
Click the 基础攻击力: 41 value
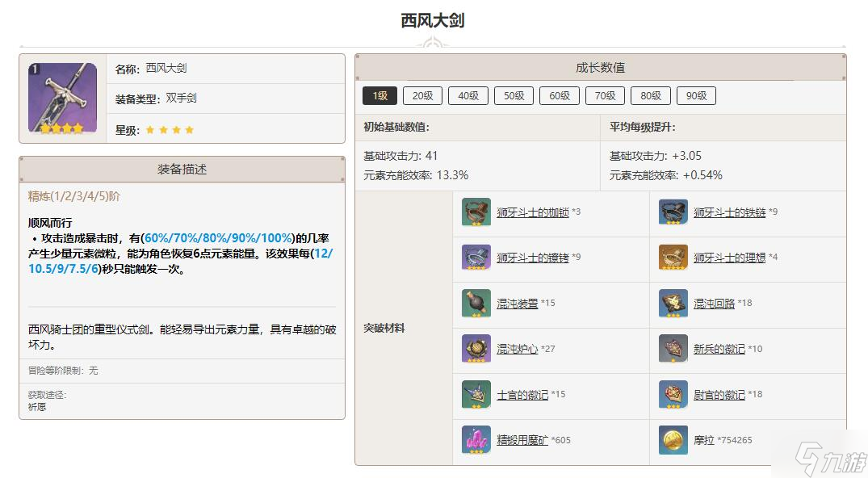click(x=400, y=156)
